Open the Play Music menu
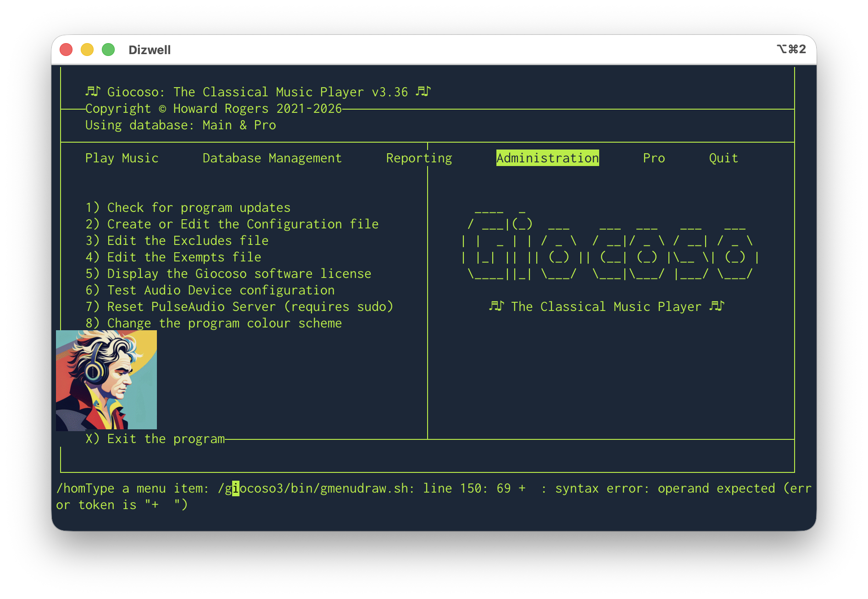 pos(122,158)
